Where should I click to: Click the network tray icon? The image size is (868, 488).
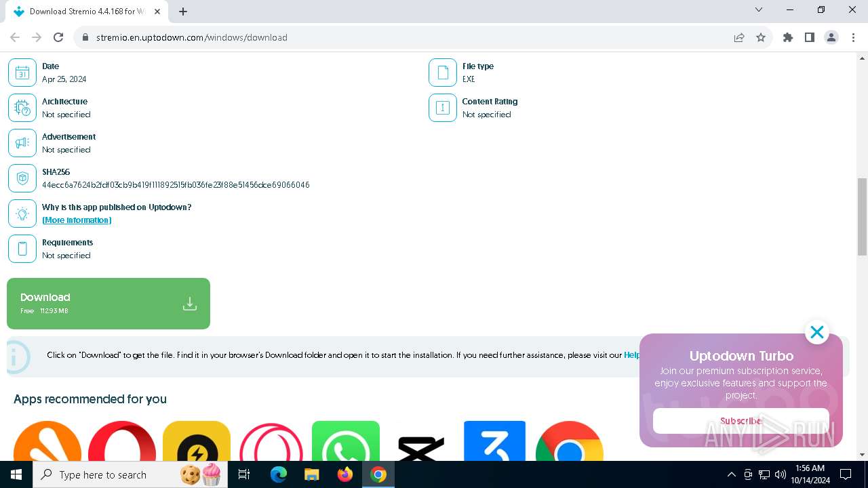pos(764,474)
